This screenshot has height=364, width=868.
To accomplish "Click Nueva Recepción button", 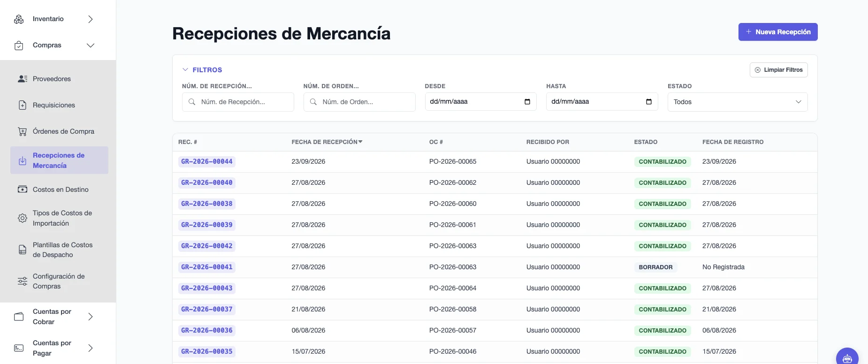I will tap(778, 32).
